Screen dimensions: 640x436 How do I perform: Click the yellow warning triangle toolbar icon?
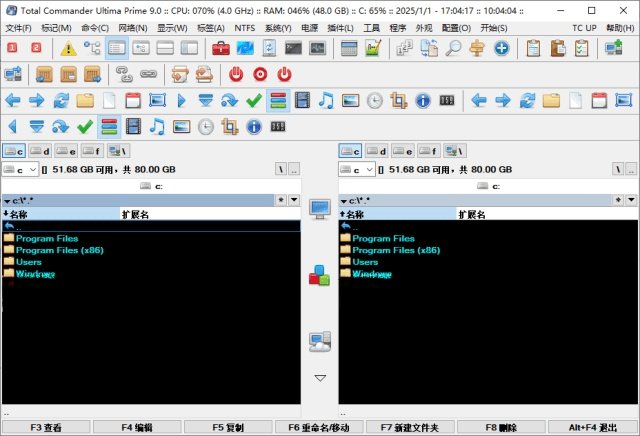(68, 48)
